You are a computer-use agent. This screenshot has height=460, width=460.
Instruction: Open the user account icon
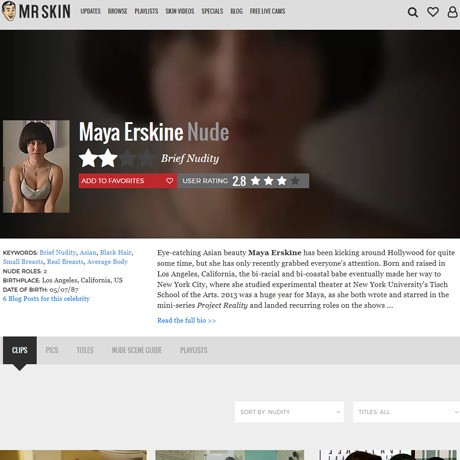pyautogui.click(x=452, y=12)
